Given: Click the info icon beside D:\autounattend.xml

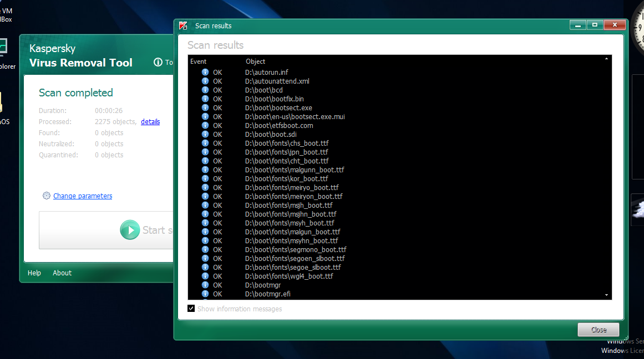Looking at the screenshot, I should click(205, 81).
